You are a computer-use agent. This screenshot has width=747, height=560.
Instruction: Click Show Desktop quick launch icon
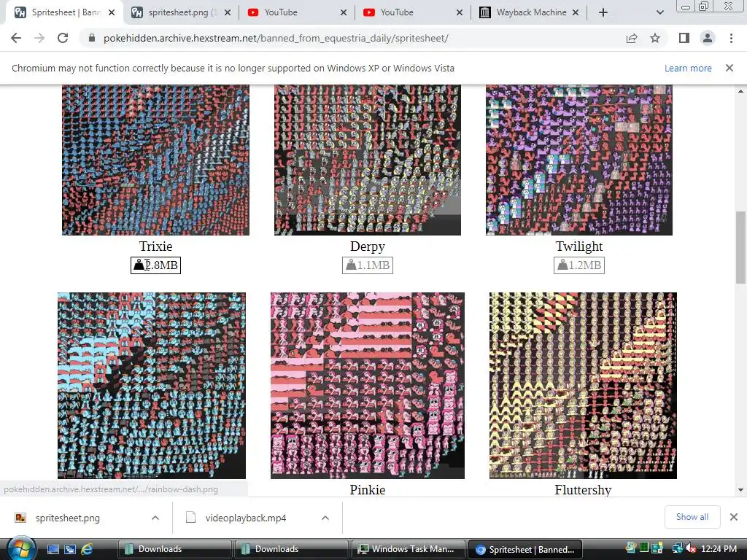coord(53,549)
